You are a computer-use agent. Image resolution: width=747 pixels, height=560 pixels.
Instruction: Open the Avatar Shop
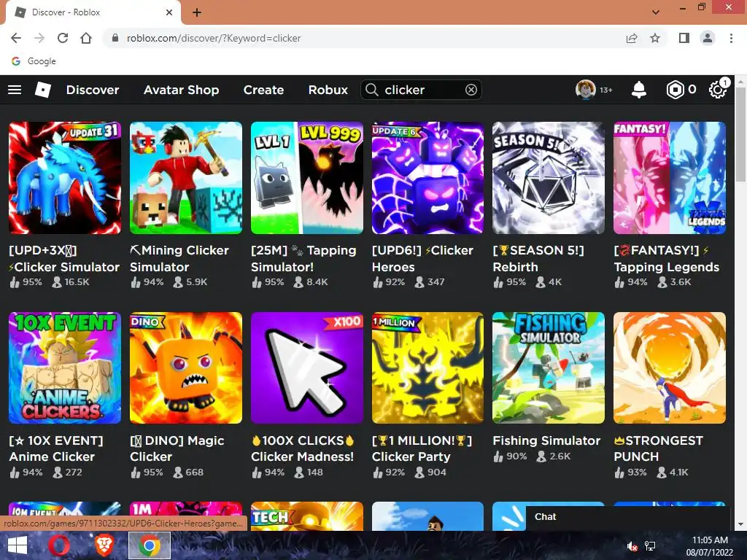pos(182,90)
